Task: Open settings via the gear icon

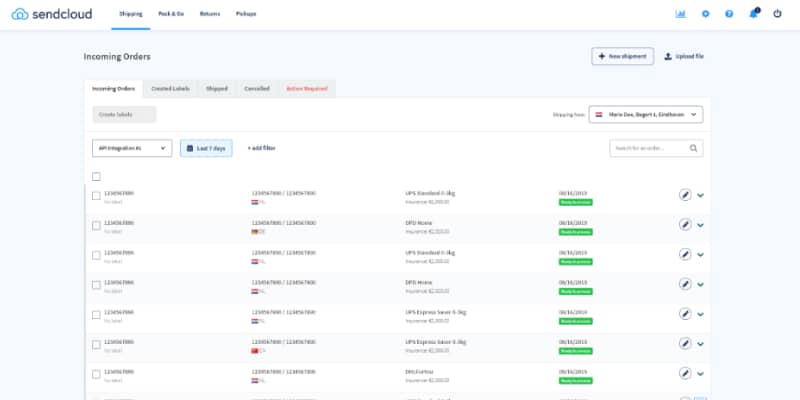Action: click(706, 14)
